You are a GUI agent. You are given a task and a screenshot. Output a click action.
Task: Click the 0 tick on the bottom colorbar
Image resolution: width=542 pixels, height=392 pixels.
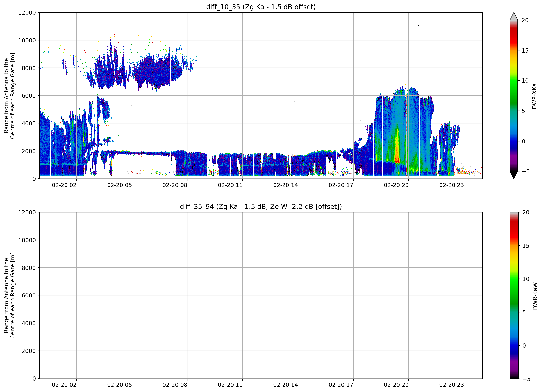coord(524,345)
